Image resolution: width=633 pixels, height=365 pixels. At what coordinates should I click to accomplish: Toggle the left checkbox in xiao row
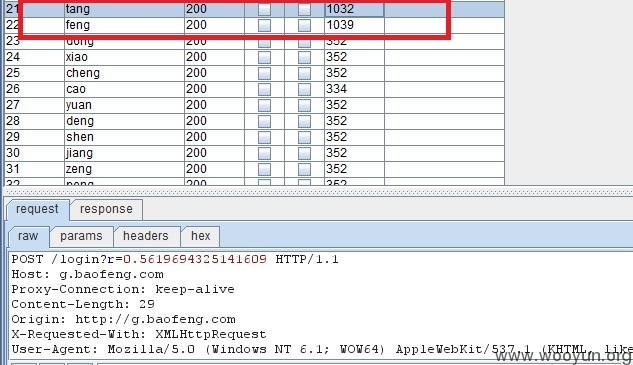pos(264,57)
